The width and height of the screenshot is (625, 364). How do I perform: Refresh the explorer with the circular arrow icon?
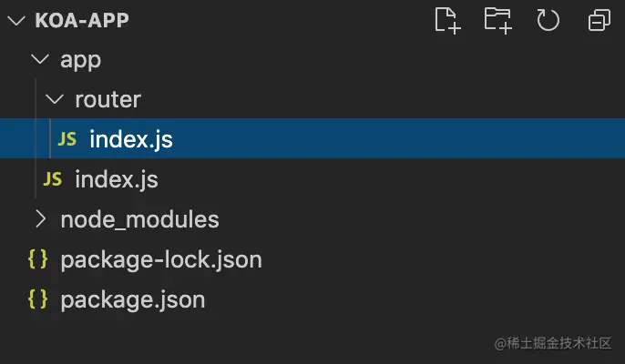coord(548,21)
